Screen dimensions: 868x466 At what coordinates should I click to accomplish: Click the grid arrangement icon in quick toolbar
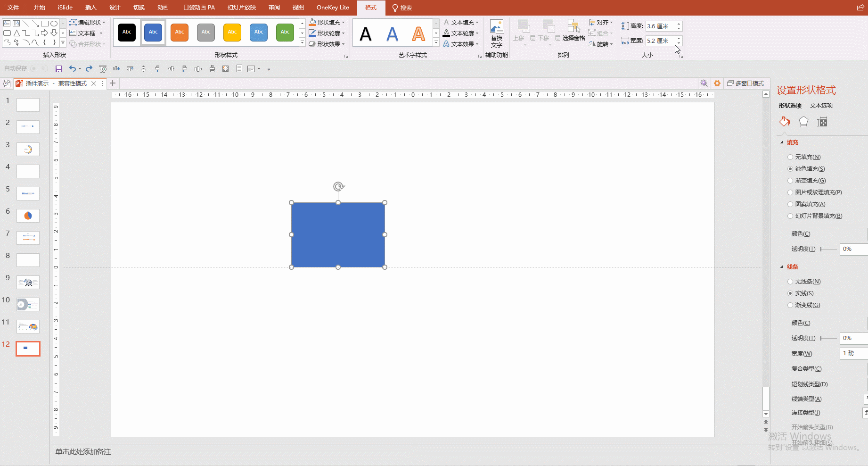226,69
